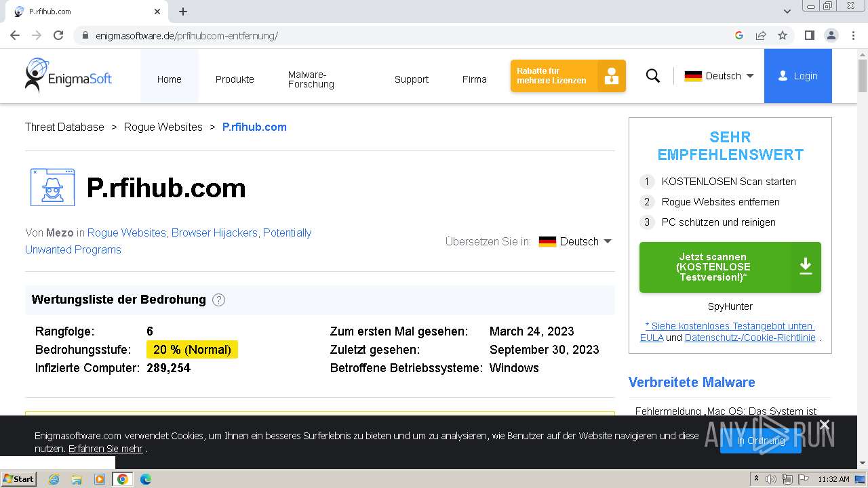The width and height of the screenshot is (868, 488).
Task: Click the help question mark next to Wertungsliste
Action: click(218, 300)
